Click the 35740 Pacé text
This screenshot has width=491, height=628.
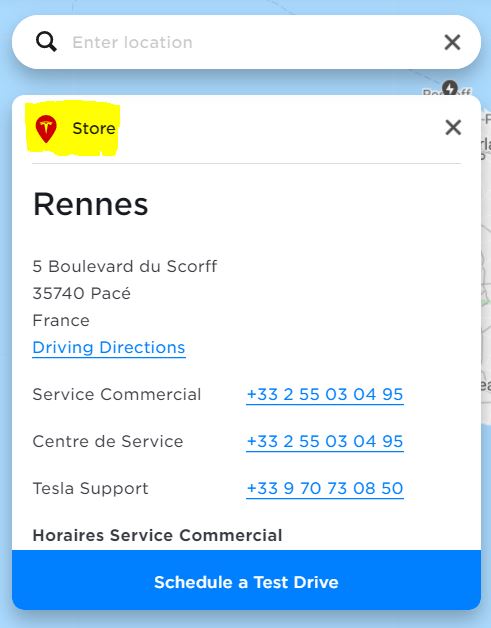click(82, 294)
